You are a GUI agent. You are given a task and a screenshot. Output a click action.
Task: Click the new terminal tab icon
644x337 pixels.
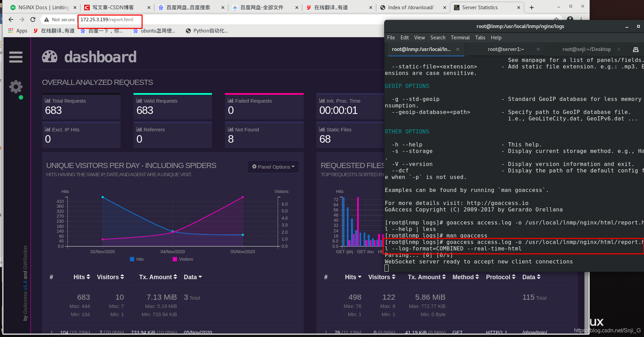click(x=636, y=49)
